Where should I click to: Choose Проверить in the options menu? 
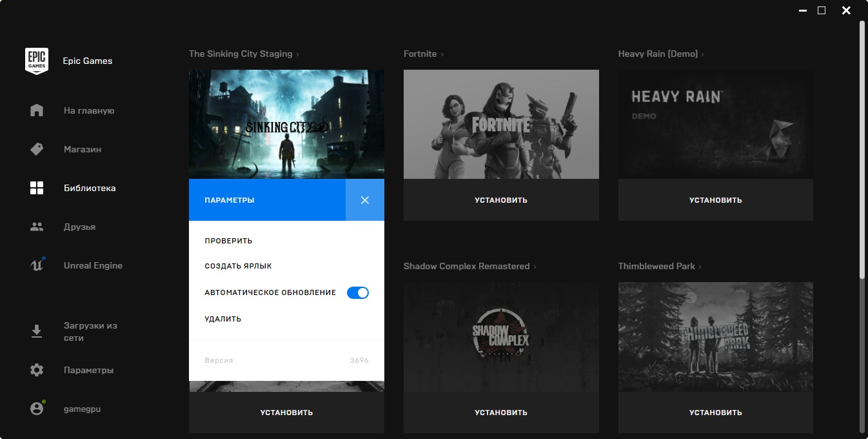(228, 241)
